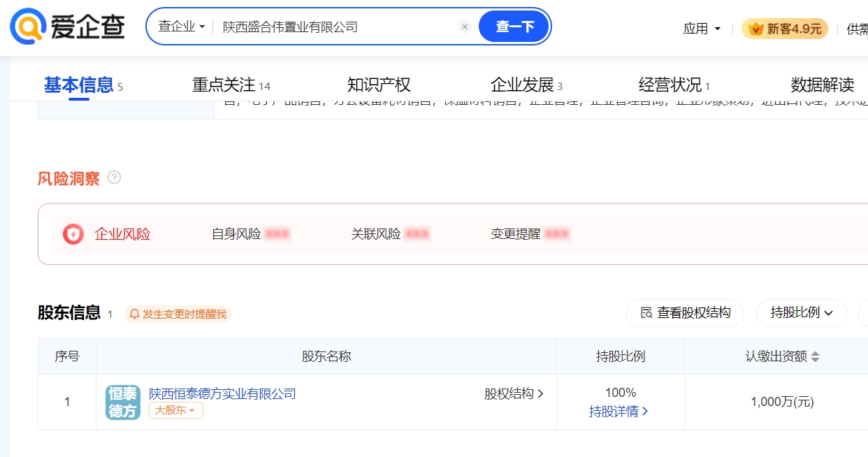
Task: Click the help icon beside 风险洞察
Action: coord(115,177)
